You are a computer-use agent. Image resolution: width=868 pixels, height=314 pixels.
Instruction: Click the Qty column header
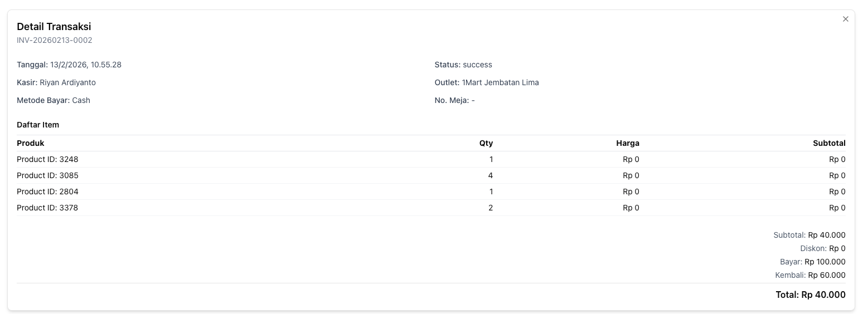click(486, 143)
